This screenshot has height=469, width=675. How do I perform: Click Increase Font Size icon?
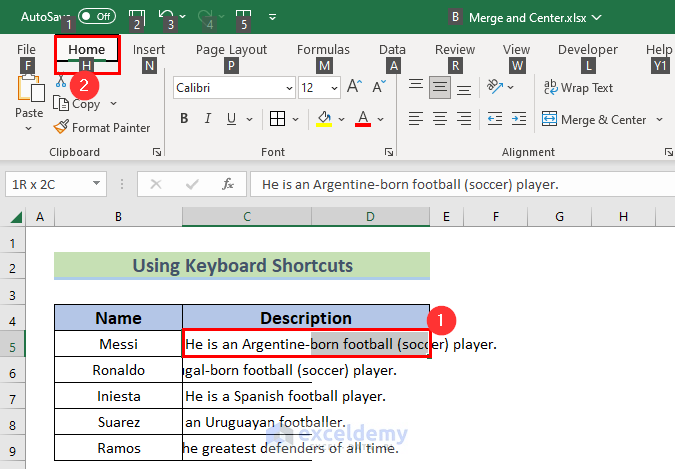point(354,87)
